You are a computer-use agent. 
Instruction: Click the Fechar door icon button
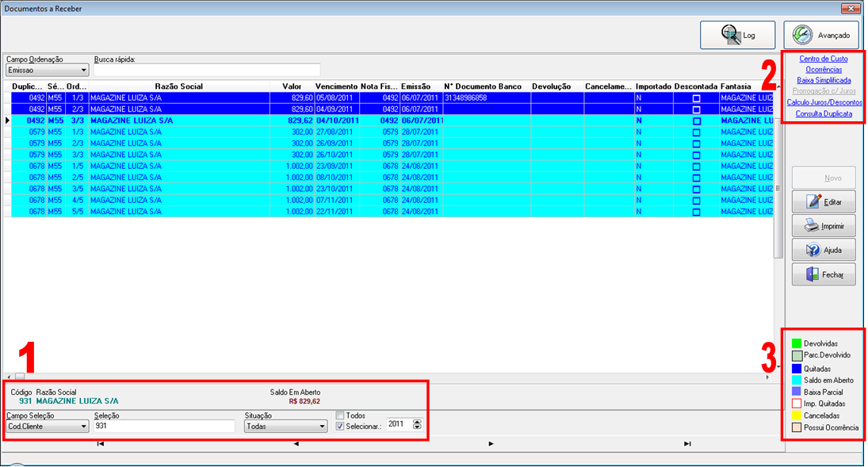tap(824, 274)
